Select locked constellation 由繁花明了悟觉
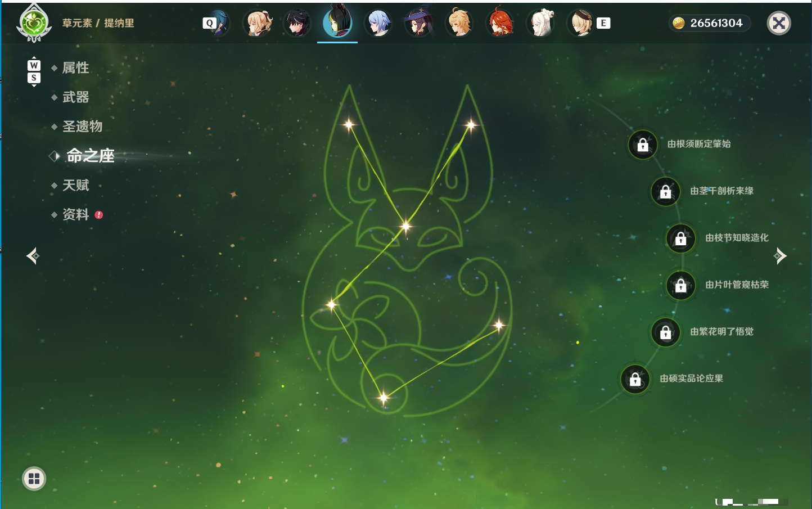 666,332
